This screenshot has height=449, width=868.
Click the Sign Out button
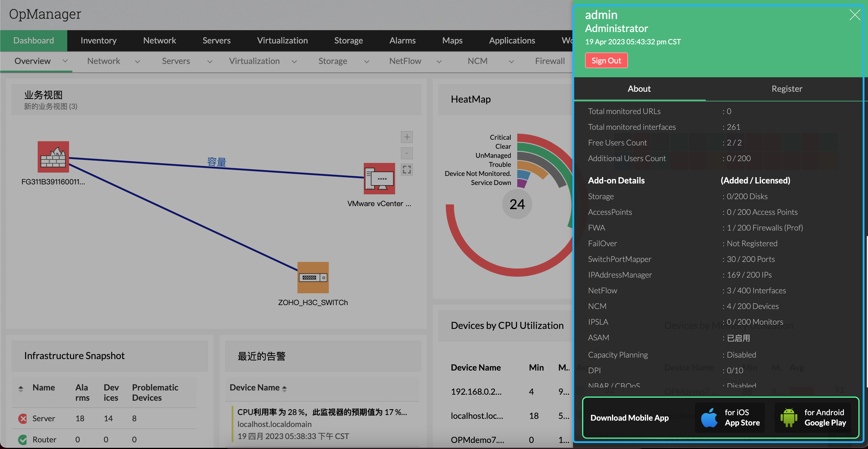(606, 61)
